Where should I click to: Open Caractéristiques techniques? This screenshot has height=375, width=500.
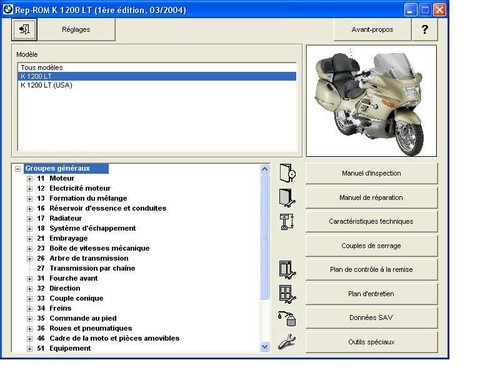tap(371, 221)
